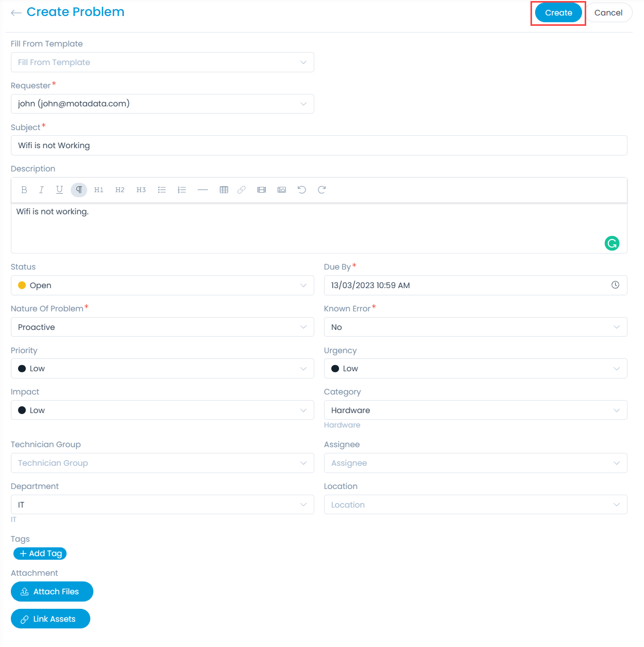Click into the Subject text field
The height and width of the screenshot is (647, 644).
point(318,146)
